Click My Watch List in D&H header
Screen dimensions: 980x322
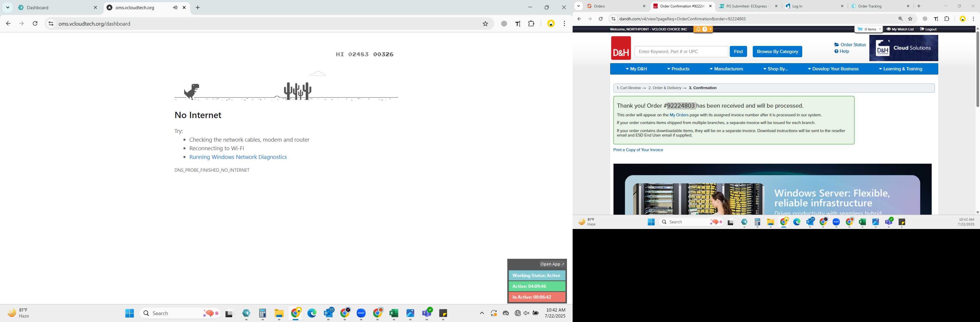(900, 29)
